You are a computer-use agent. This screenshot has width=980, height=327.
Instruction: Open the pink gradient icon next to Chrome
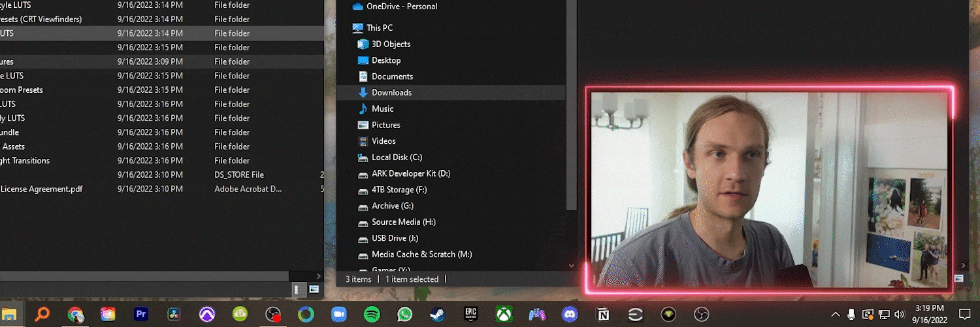point(108,315)
